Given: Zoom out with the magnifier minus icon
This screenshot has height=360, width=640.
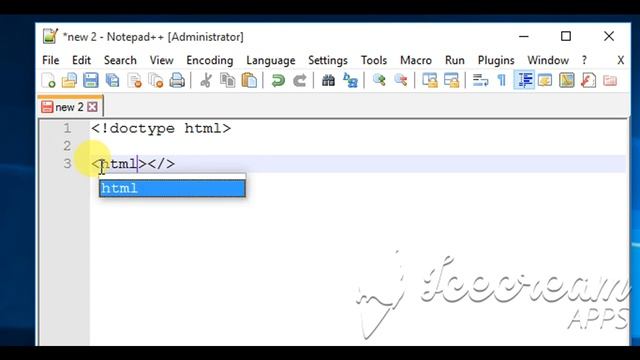Looking at the screenshot, I should [x=401, y=80].
